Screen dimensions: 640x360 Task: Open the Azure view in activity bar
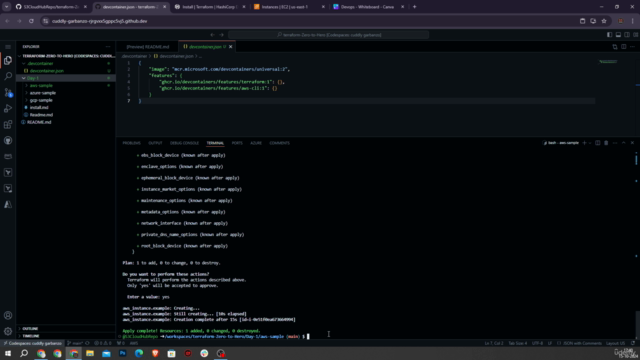coord(8,204)
